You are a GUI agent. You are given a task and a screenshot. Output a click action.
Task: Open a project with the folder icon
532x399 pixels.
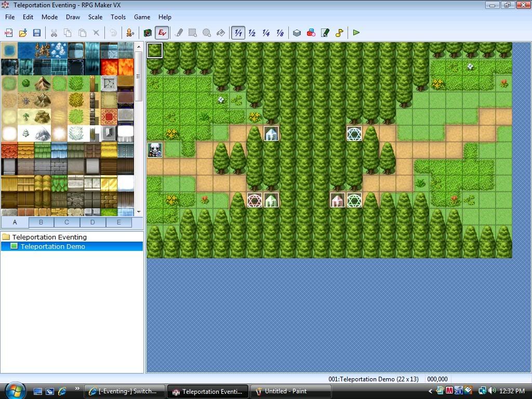(x=23, y=33)
